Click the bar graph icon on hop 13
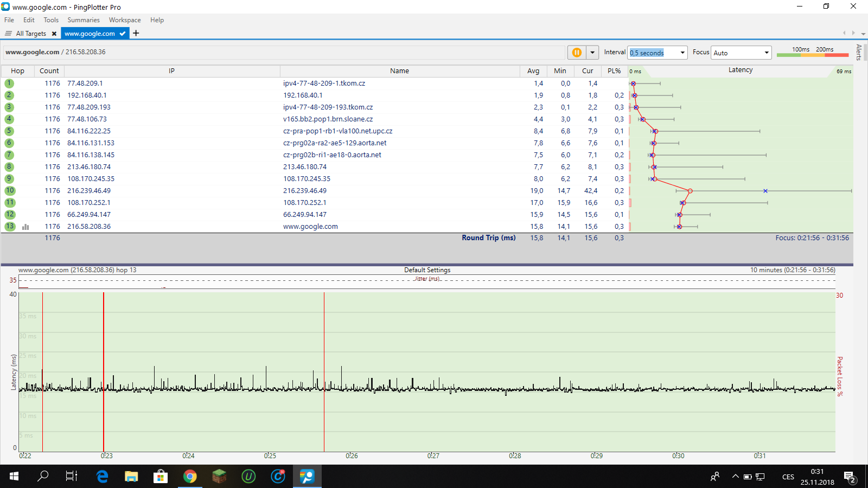Viewport: 868px width, 488px height. (25, 227)
